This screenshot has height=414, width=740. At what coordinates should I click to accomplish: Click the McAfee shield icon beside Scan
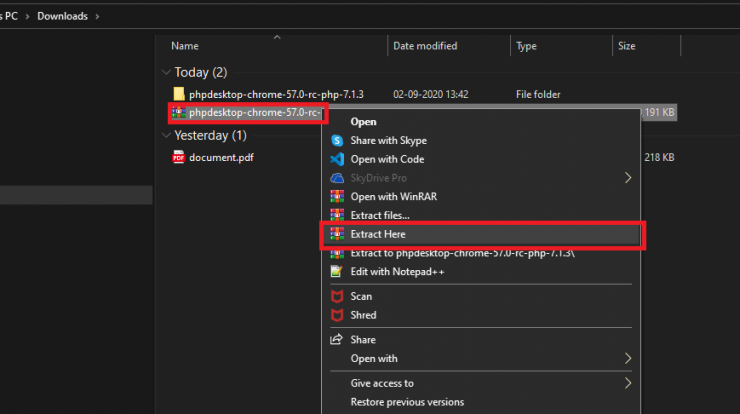pos(337,296)
